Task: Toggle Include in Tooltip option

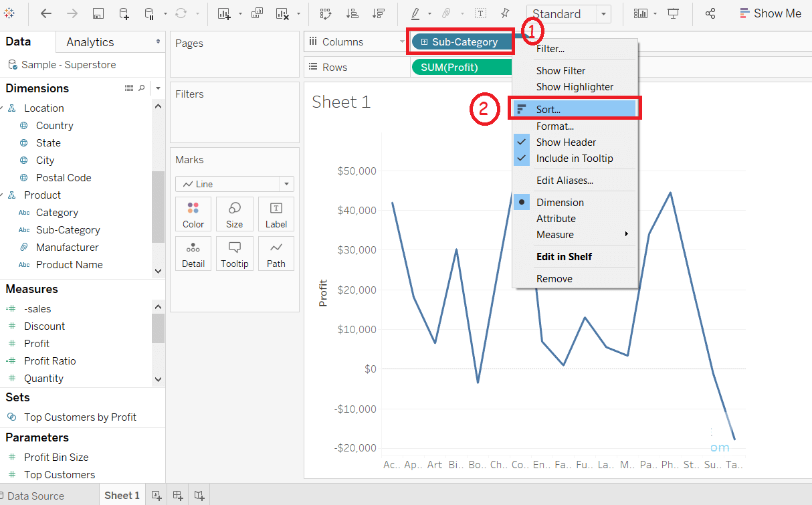Action: tap(575, 159)
